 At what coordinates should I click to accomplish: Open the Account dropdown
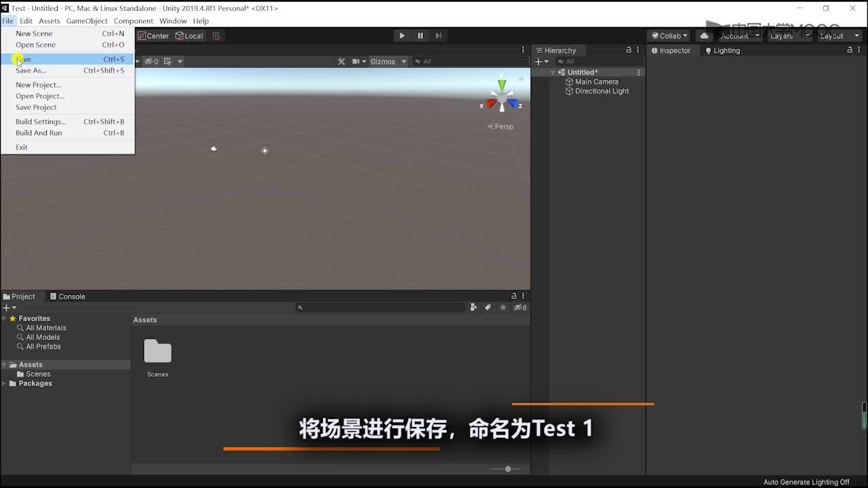[739, 36]
